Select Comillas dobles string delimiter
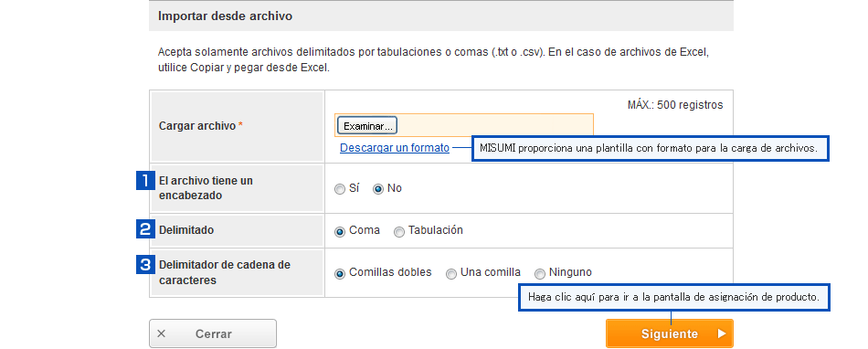This screenshot has height=349, width=868. 339,273
